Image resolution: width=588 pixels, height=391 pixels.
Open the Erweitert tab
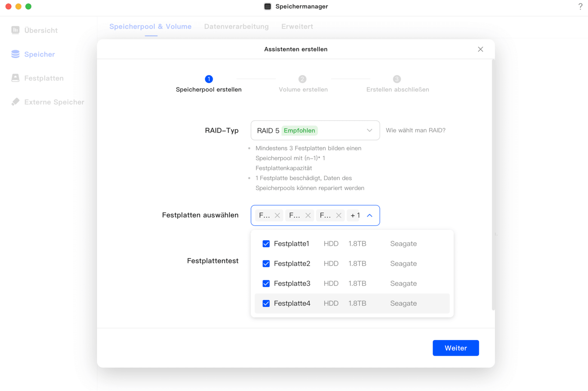tap(297, 26)
